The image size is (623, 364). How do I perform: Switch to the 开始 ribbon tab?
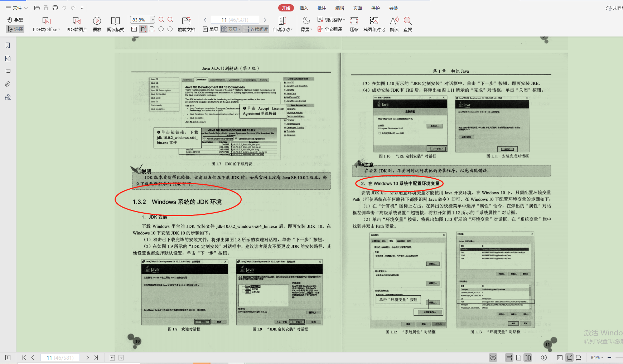click(286, 8)
